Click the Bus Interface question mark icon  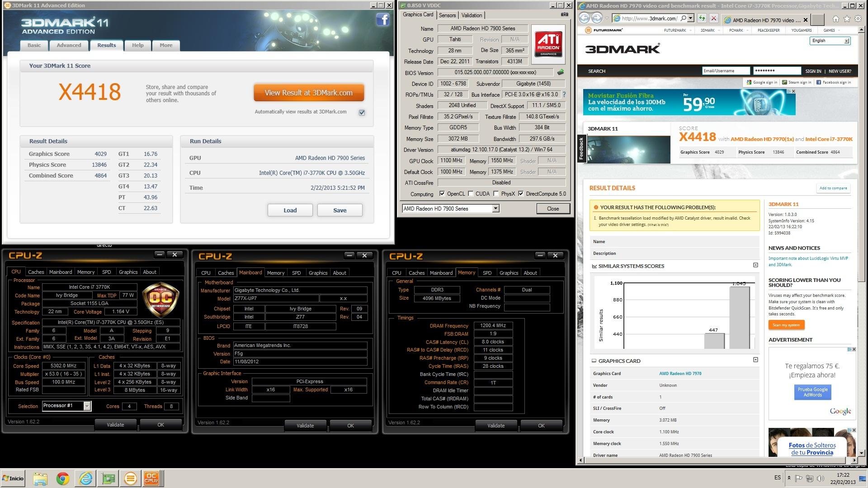pos(564,94)
